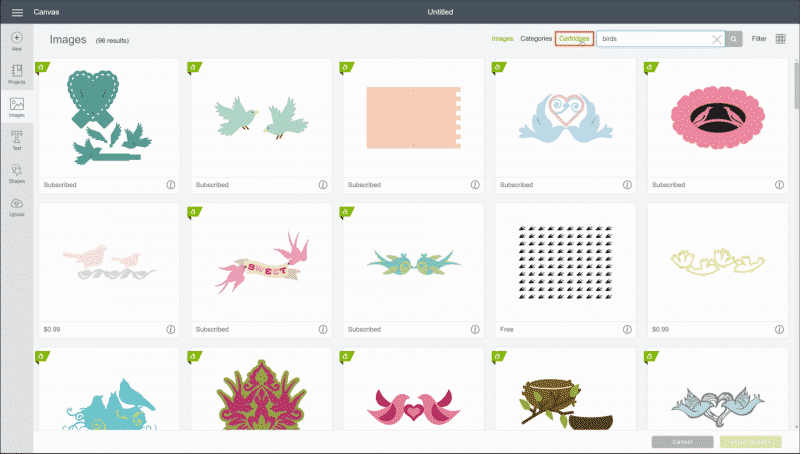Click Subscribed under Sweet banner image
800x454 pixels.
pos(212,330)
